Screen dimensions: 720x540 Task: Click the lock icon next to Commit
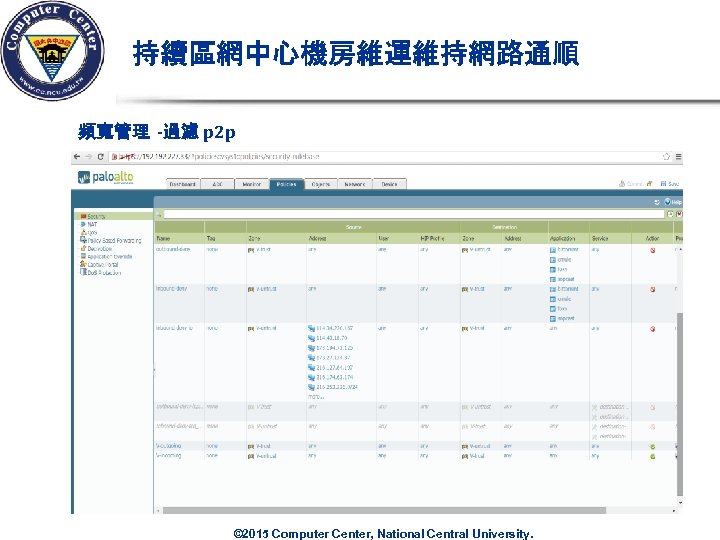649,184
